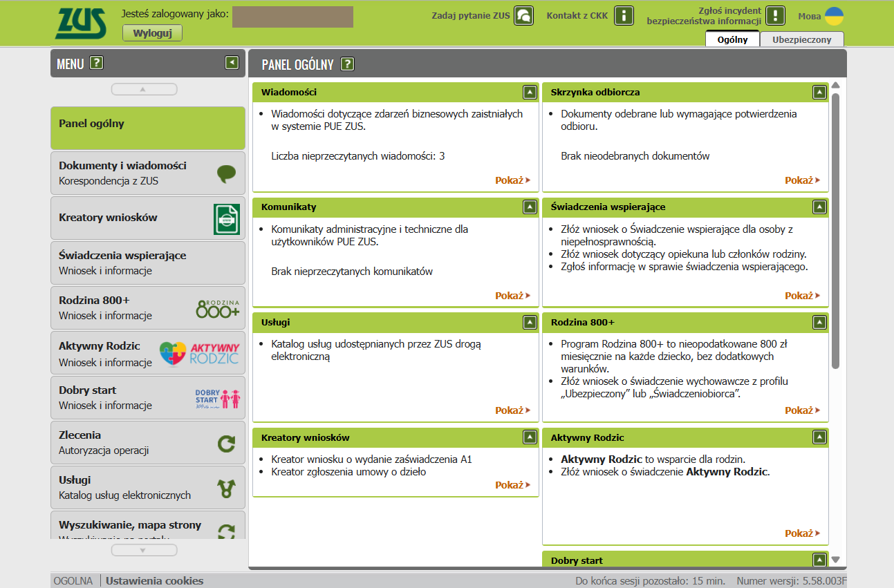Collapse the Wiadomości panel
The height and width of the screenshot is (588, 894).
point(530,92)
